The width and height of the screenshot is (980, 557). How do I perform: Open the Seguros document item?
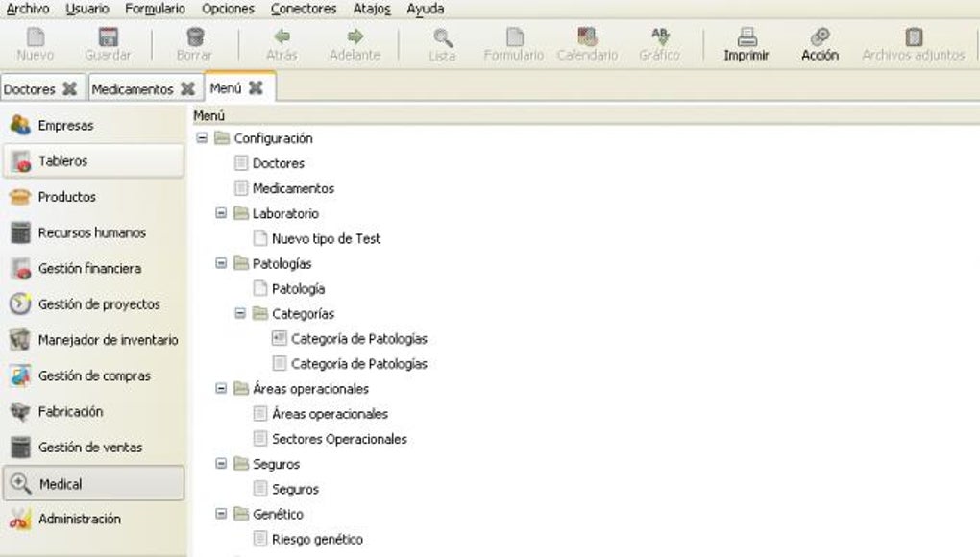click(295, 489)
